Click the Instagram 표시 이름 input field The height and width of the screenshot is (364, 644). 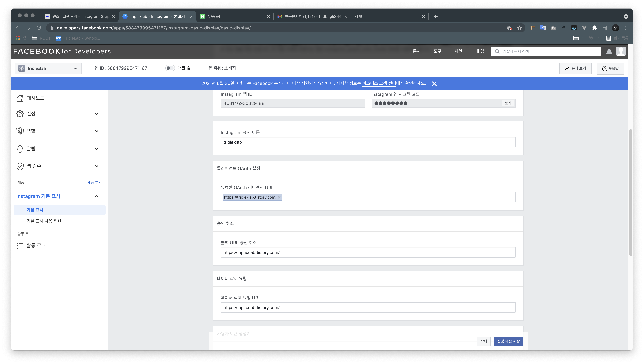368,142
